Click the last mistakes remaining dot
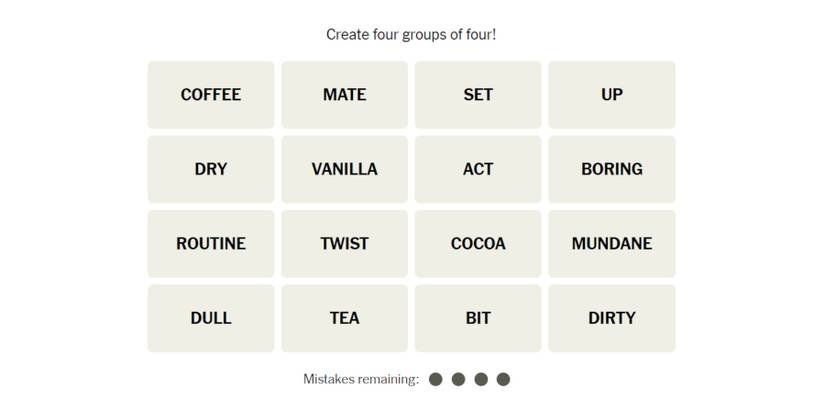825x413 pixels. pos(503,379)
